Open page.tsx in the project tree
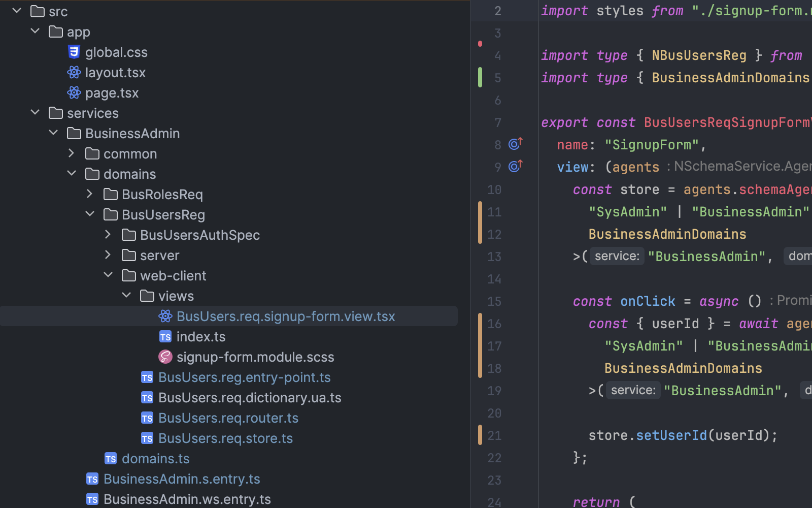Screen dimensions: 812x508 pos(112,93)
